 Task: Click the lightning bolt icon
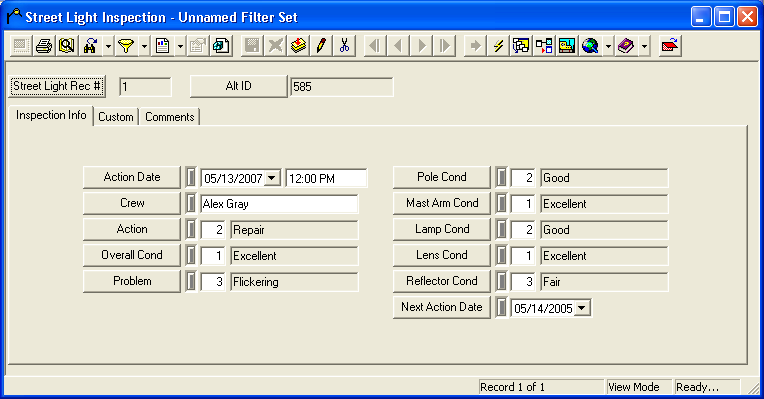[498, 46]
